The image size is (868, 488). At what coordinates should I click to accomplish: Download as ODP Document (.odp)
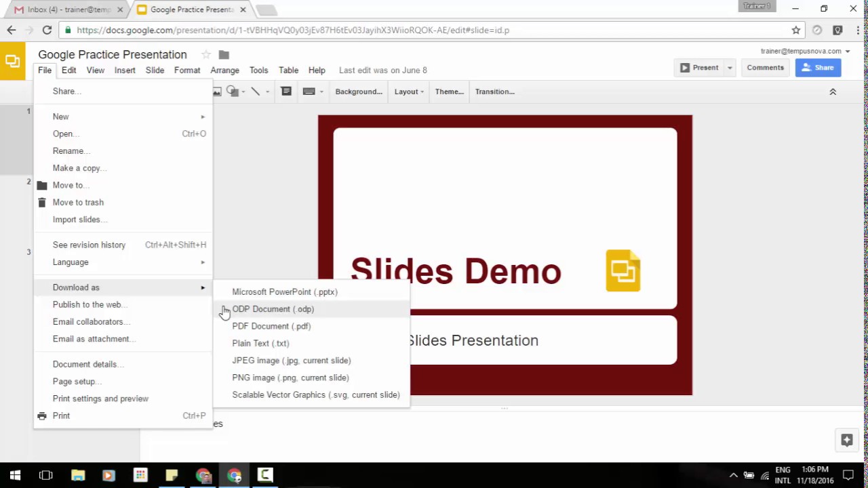point(312,309)
